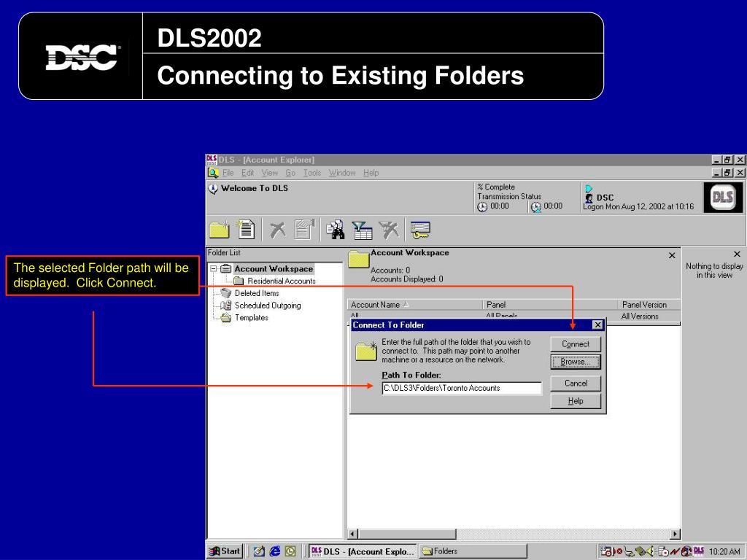Click the New Folder toolbar icon

pyautogui.click(x=220, y=230)
